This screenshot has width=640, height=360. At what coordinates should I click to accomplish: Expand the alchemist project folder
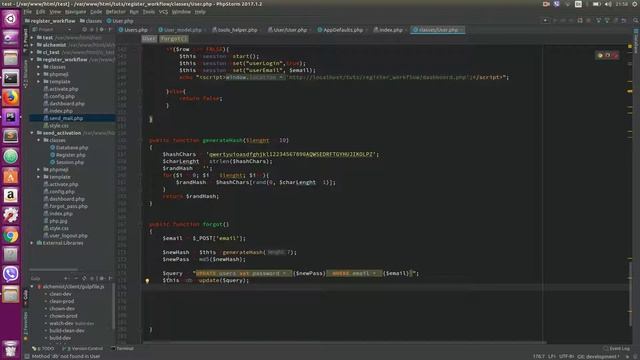[x=32, y=45]
